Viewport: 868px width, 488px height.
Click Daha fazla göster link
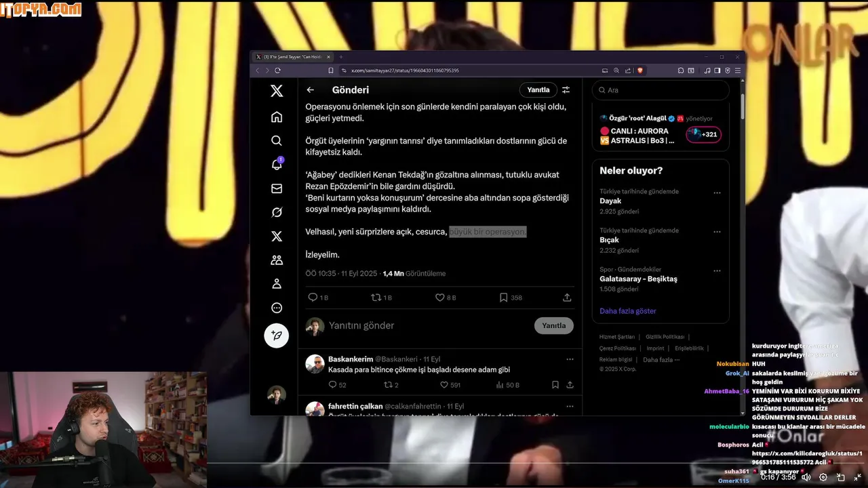(x=628, y=311)
